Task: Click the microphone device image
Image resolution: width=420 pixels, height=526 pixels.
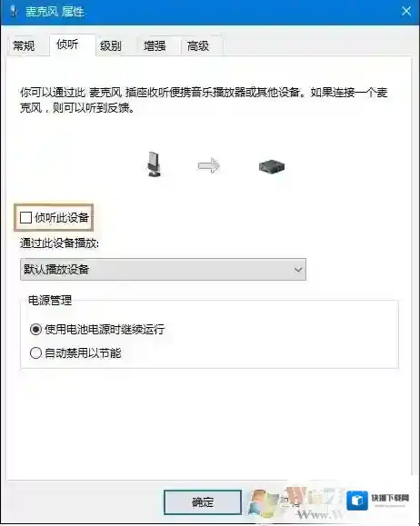Action: [155, 164]
